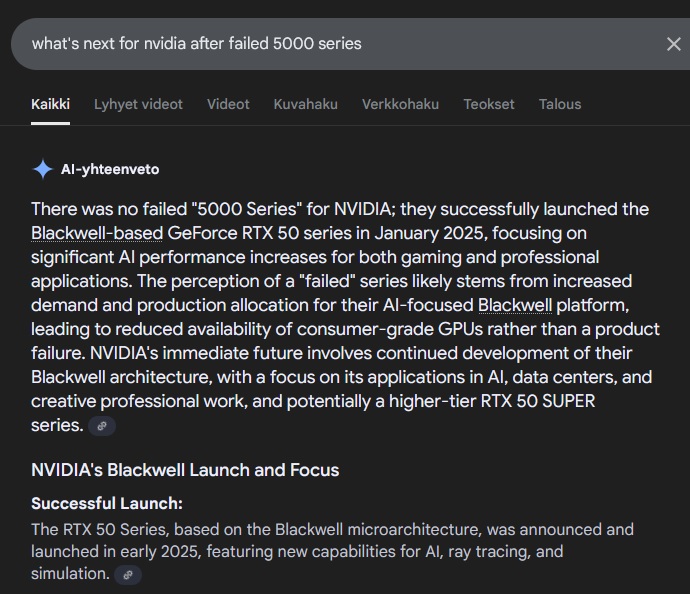Click the AI-yhteenveto label
The width and height of the screenshot is (690, 594).
tap(110, 169)
